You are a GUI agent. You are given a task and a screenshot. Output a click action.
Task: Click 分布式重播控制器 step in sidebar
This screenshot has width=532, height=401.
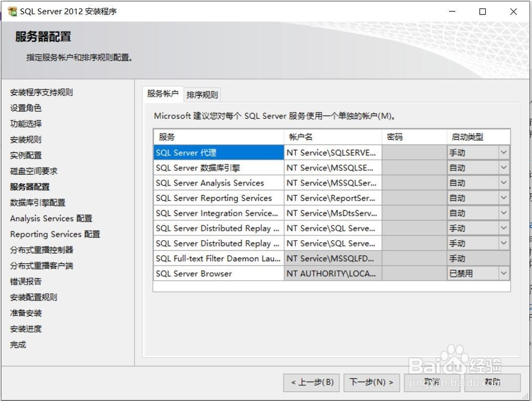pyautogui.click(x=41, y=250)
